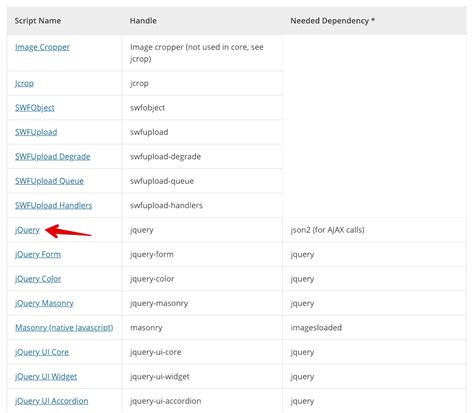Open the SWFUpload Degrade link

53,156
